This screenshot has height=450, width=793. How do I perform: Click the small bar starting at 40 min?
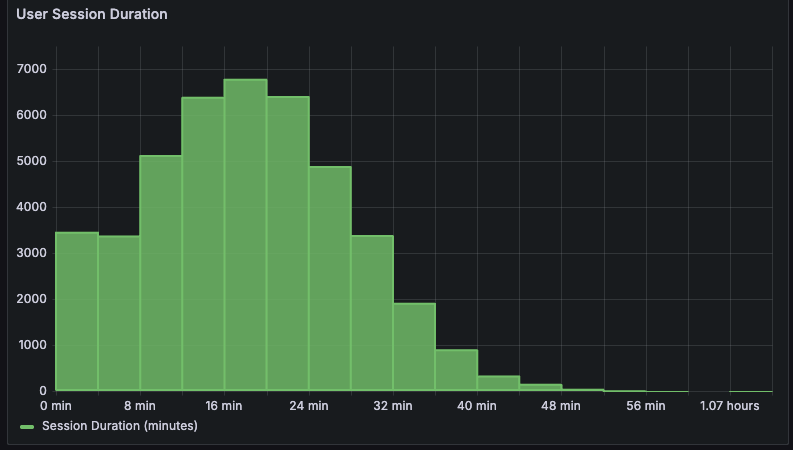coord(499,383)
